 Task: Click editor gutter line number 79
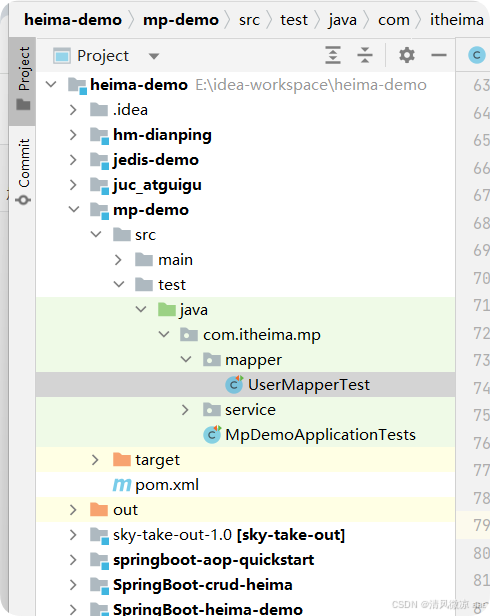(x=481, y=525)
